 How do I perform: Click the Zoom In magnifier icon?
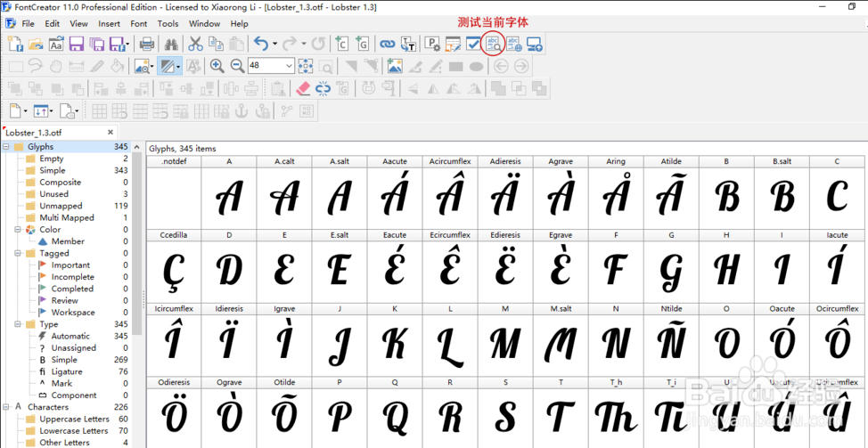click(x=217, y=66)
